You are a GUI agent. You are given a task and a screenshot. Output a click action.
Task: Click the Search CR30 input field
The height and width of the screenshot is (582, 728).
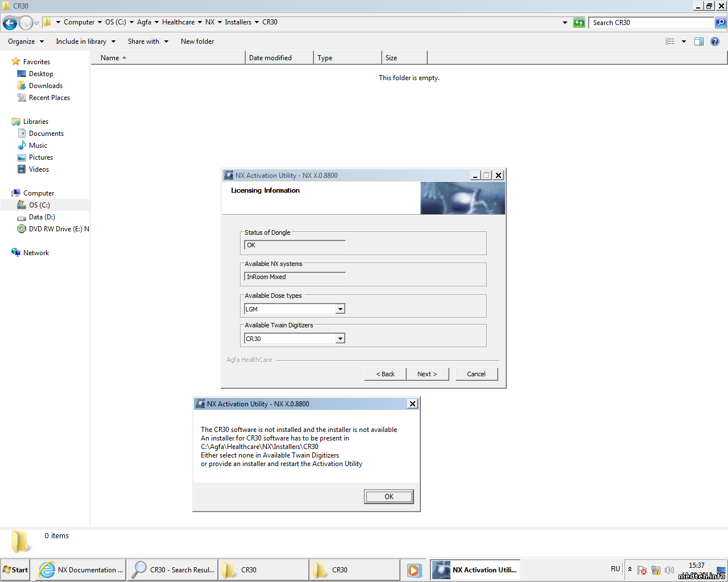[x=651, y=23]
